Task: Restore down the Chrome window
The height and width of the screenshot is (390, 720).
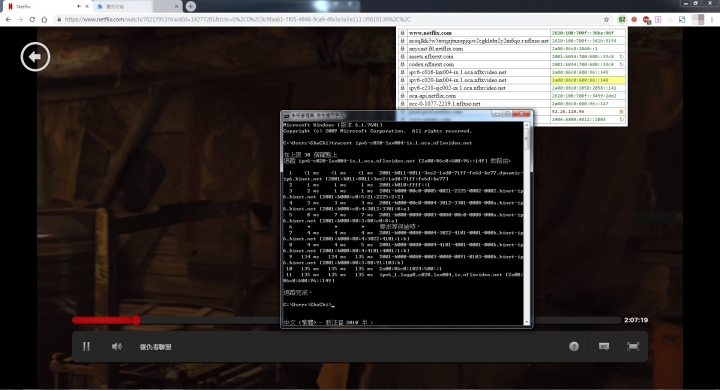Action: click(695, 3)
